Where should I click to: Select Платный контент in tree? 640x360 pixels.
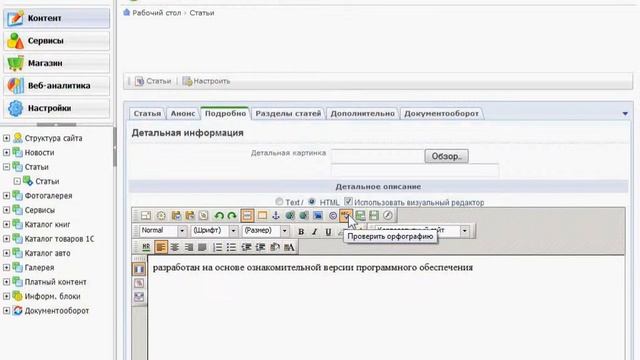point(56,282)
